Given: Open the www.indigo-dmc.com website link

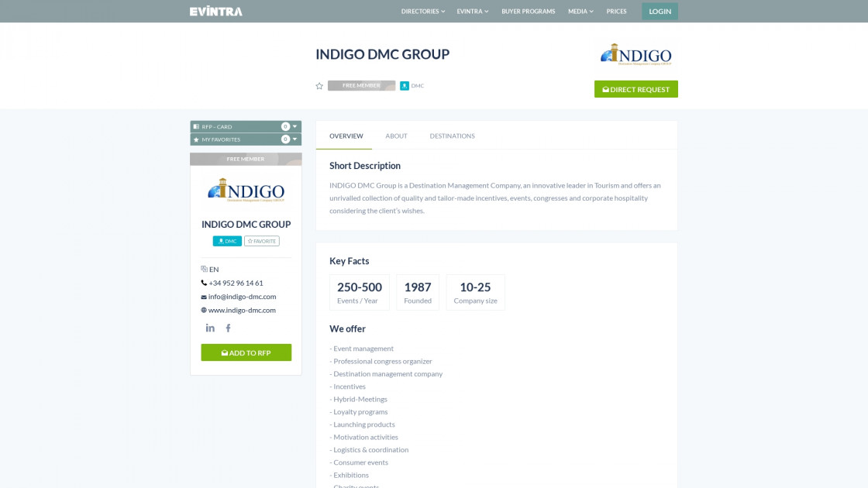Looking at the screenshot, I should pyautogui.click(x=241, y=310).
